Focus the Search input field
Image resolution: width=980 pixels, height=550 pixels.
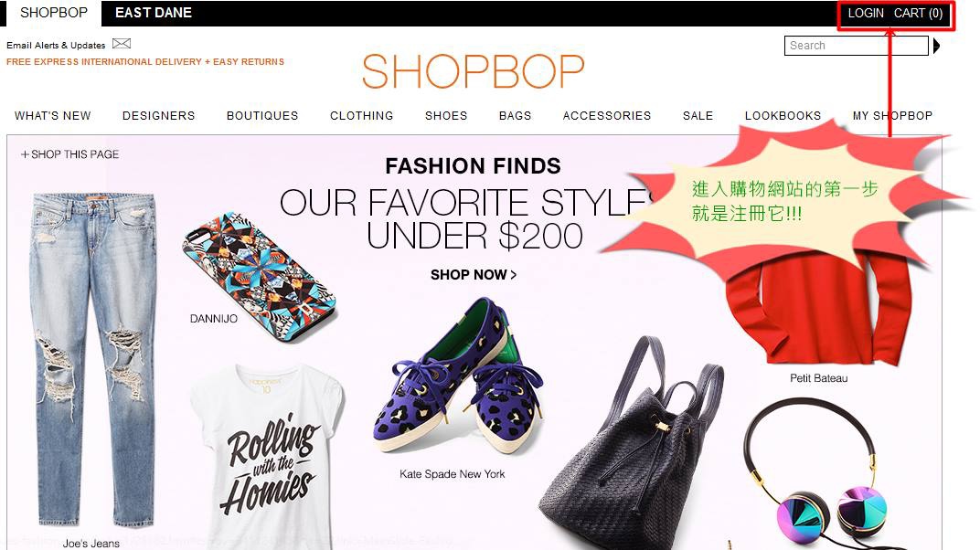[857, 46]
